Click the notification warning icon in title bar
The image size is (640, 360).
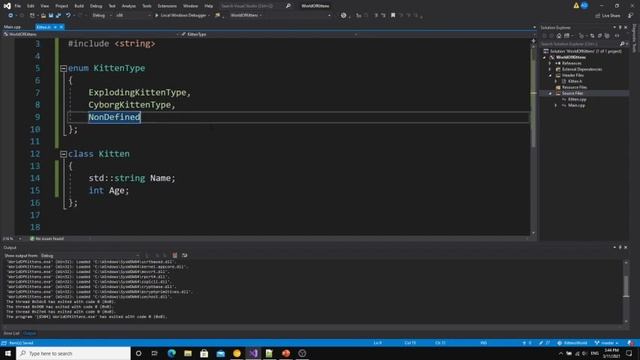point(576,6)
